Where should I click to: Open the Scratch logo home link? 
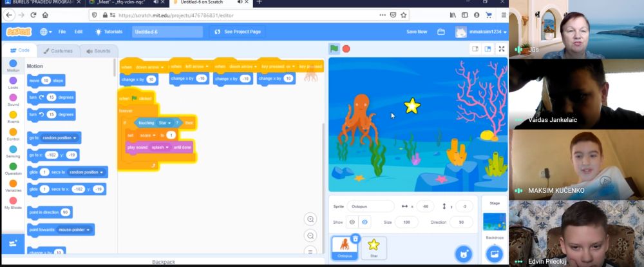[x=19, y=32]
